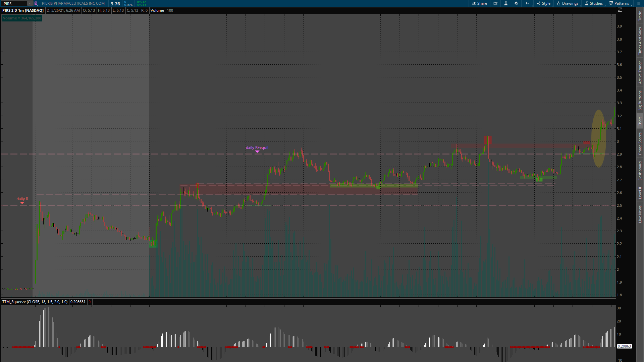
Task: Open the Times And Sales sidebar tab
Action: 640,41
